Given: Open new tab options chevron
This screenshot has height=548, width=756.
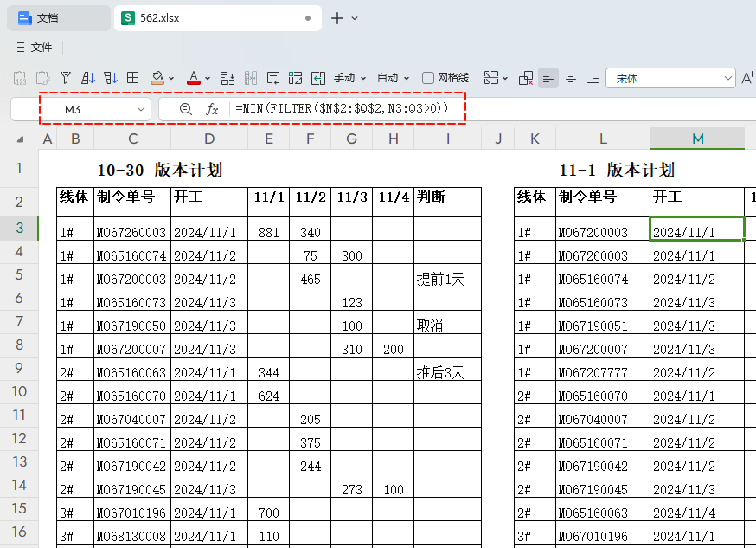Looking at the screenshot, I should click(x=355, y=18).
